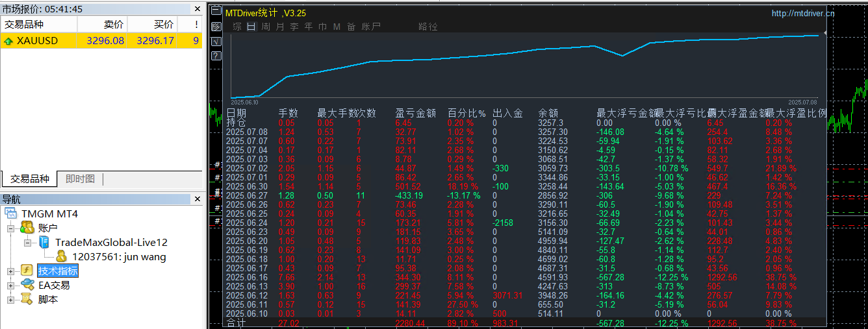Switch to the 综 tab in MTDriver

237,27
